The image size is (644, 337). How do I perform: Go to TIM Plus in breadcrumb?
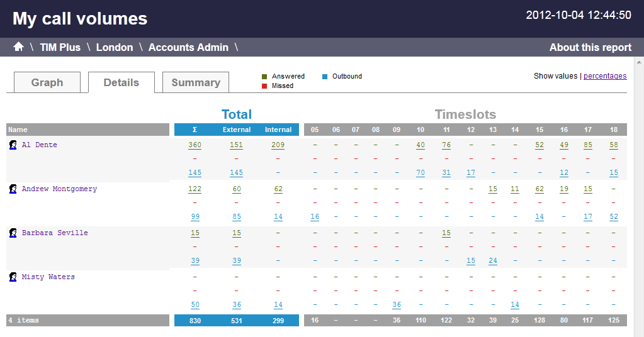coord(60,47)
